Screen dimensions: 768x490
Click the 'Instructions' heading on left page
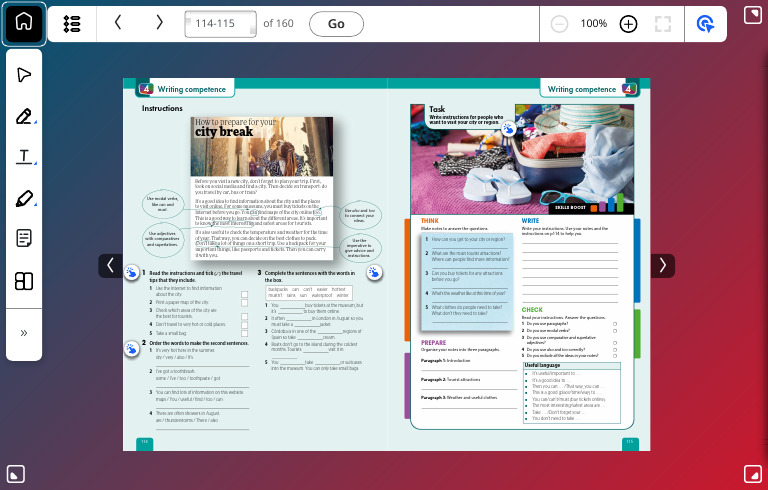[x=162, y=108]
